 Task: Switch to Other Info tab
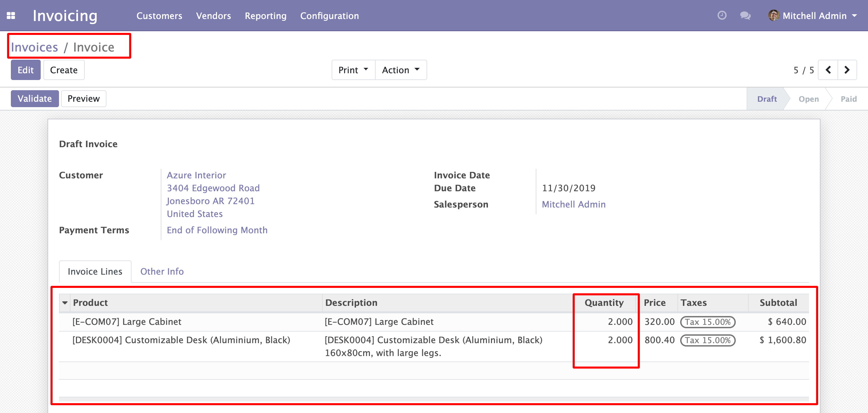click(162, 272)
